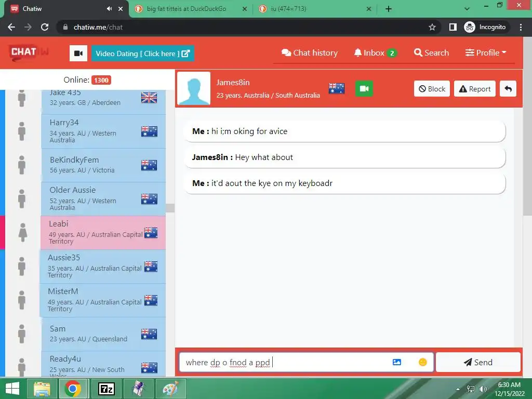This screenshot has height=399, width=532.
Task: Click the network tray icon
Action: [x=471, y=389]
